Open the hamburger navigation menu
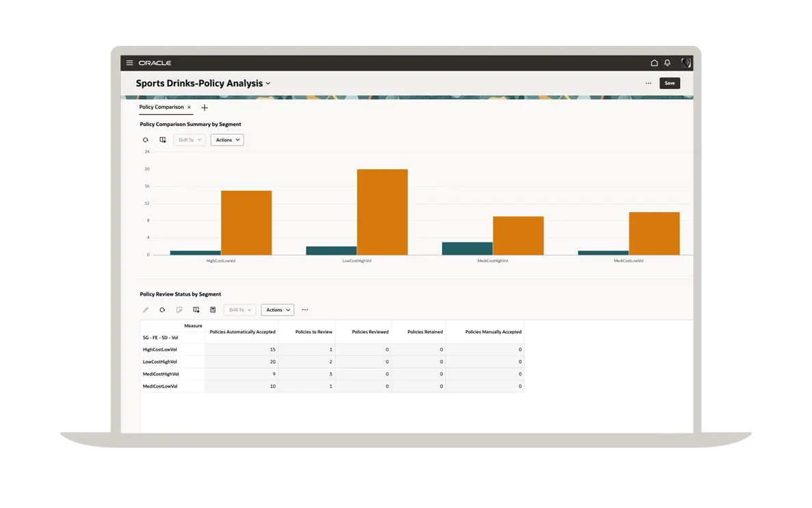This screenshot has width=812, height=508. 129,63
